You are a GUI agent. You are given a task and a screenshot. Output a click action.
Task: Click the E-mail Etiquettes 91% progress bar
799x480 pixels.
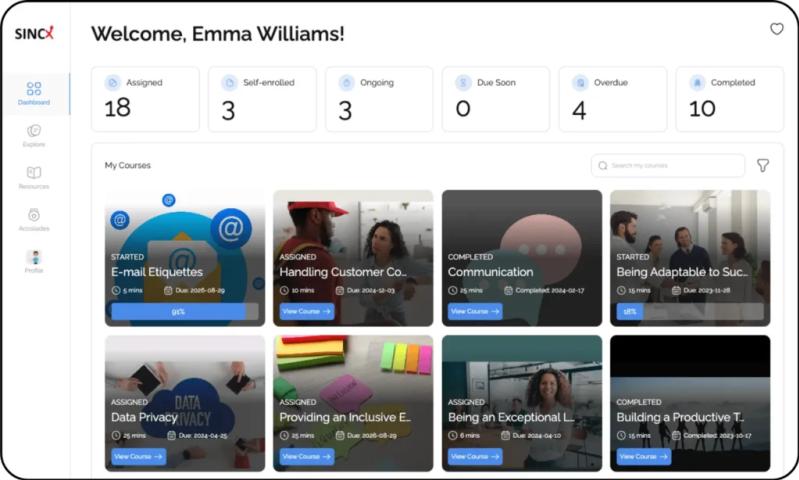pyautogui.click(x=178, y=311)
